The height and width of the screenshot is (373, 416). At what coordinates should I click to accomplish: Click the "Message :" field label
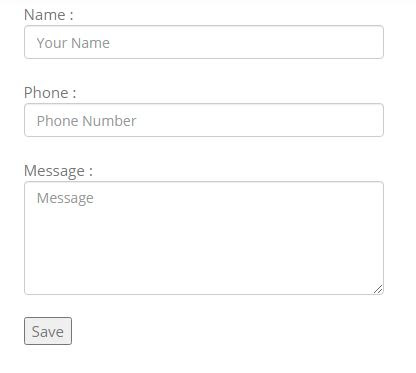[58, 171]
